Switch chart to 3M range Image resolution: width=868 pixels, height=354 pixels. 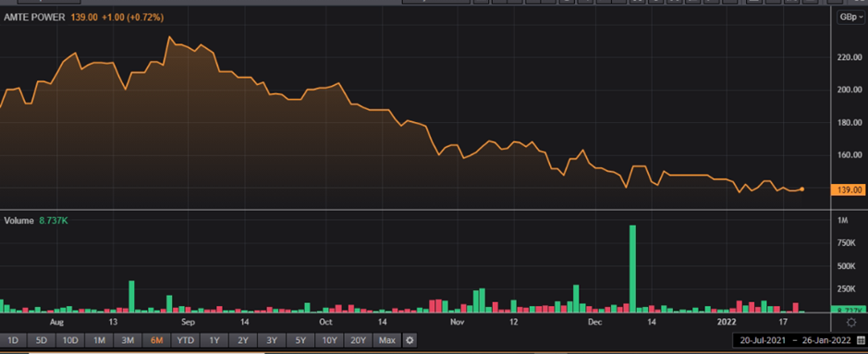coord(128,340)
